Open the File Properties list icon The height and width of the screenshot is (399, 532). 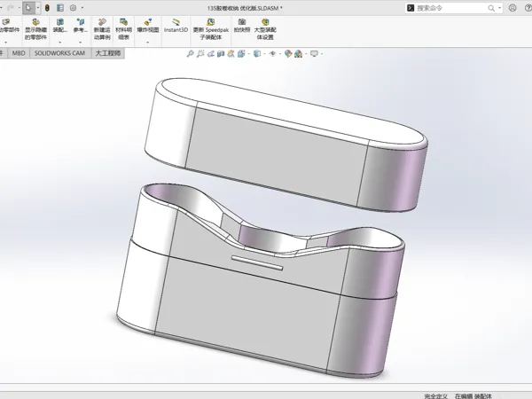60,8
